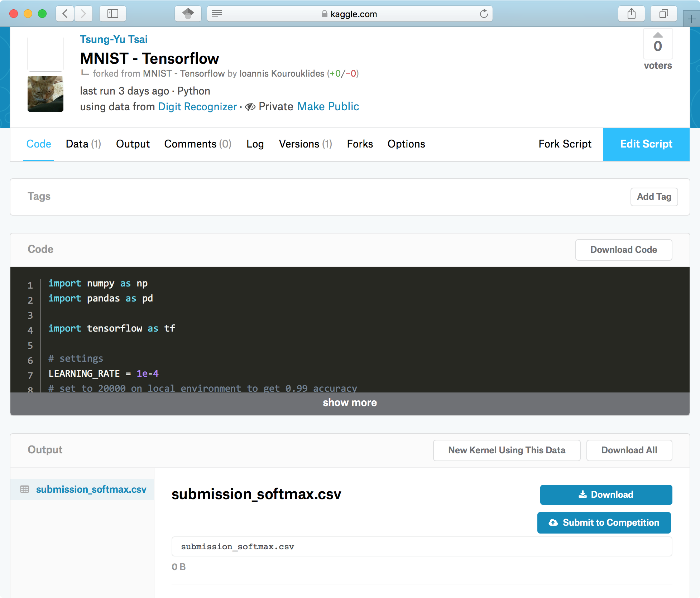Open the Options tab

[x=406, y=144]
